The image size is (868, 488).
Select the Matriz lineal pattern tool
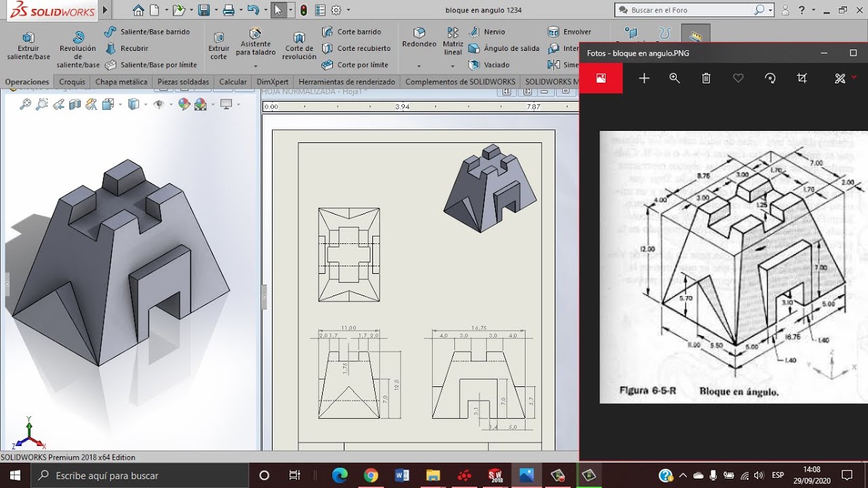453,42
